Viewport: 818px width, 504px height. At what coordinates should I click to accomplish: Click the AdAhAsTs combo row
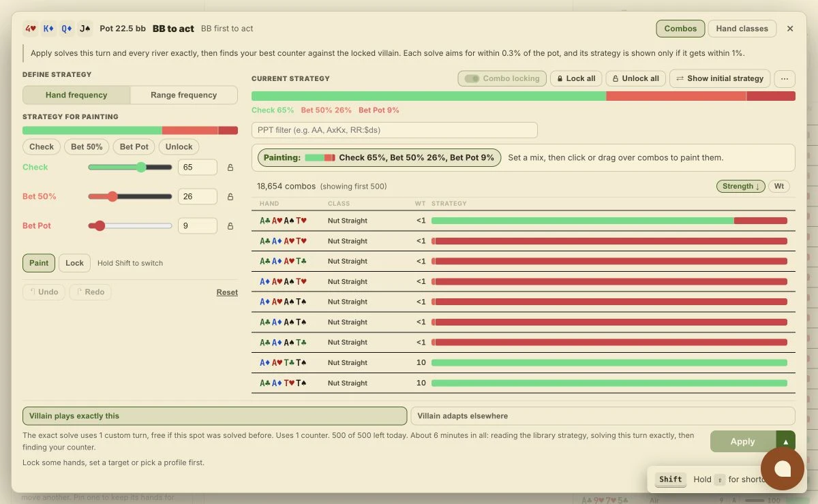pos(524,302)
